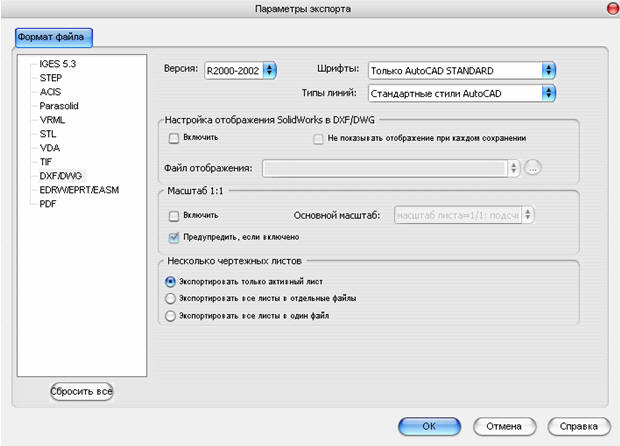Select IGES 5.3 in the format list
The width and height of the screenshot is (620, 446).
point(58,64)
